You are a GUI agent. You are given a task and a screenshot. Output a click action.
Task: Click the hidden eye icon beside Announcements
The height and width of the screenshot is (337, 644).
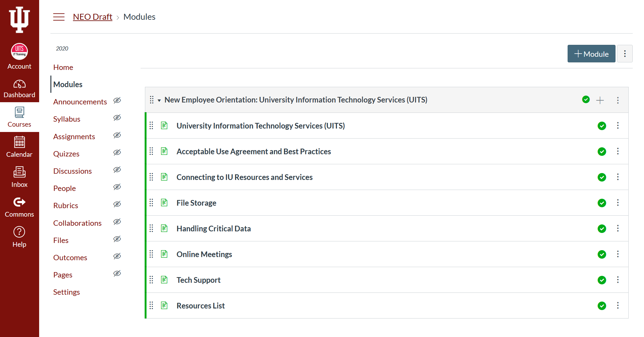coord(117,100)
